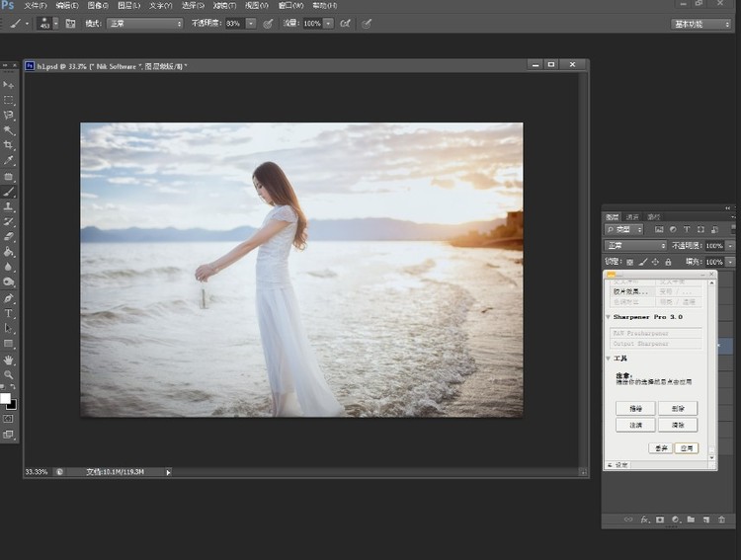This screenshot has height=560, width=741.
Task: Toggle Quick Mask mode icon
Action: coord(9,419)
